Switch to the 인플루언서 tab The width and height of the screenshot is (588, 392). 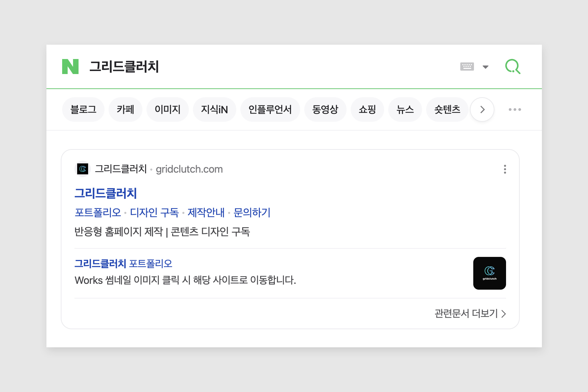270,110
